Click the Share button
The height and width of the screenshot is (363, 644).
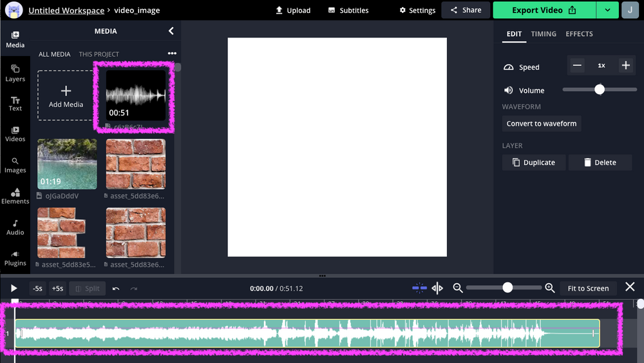(466, 10)
